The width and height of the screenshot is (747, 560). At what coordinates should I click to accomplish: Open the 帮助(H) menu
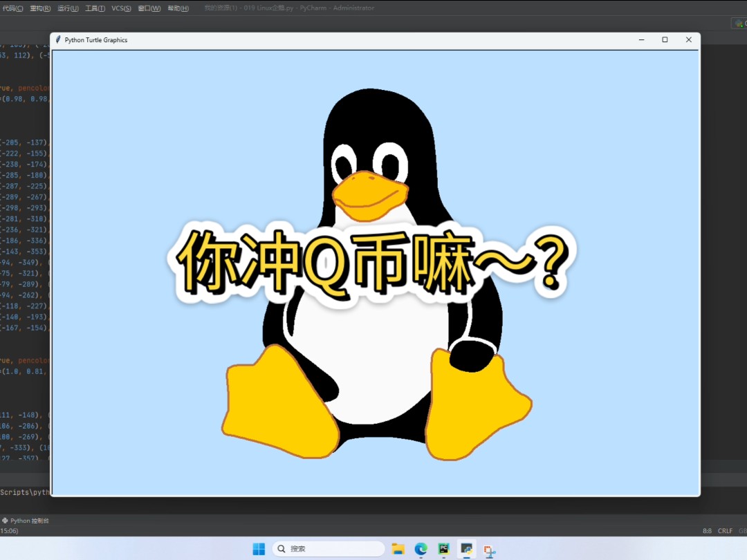pyautogui.click(x=178, y=8)
